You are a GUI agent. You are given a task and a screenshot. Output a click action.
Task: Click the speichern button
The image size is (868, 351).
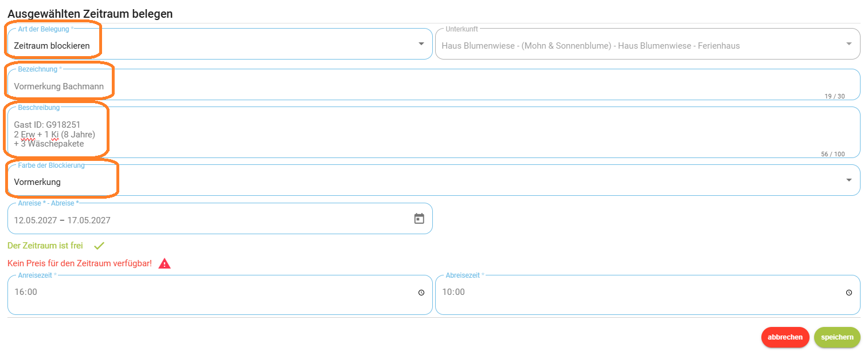tap(837, 337)
